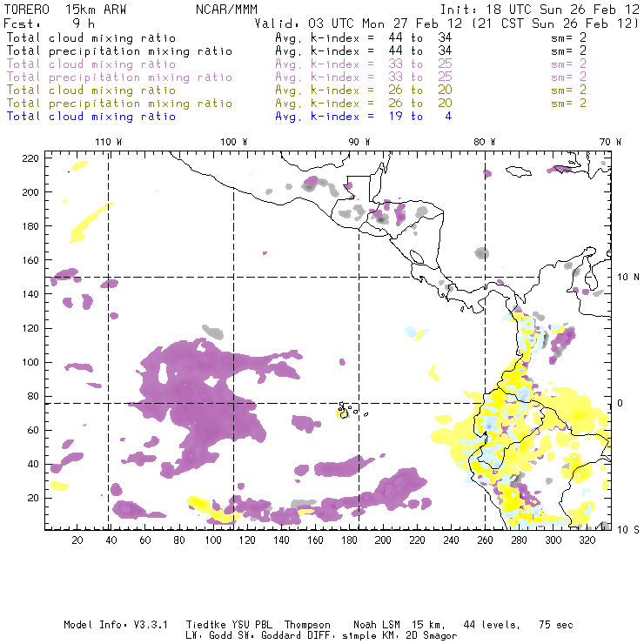This screenshot has width=644, height=644.
Task: Select the purple "Total cloud mixing ratio" legend line
Action: point(91,64)
